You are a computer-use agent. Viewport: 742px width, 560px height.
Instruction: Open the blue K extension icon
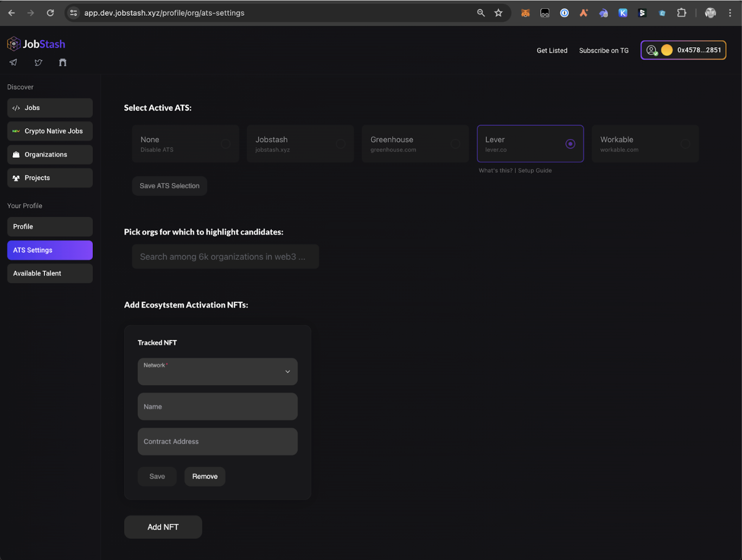[x=623, y=13]
